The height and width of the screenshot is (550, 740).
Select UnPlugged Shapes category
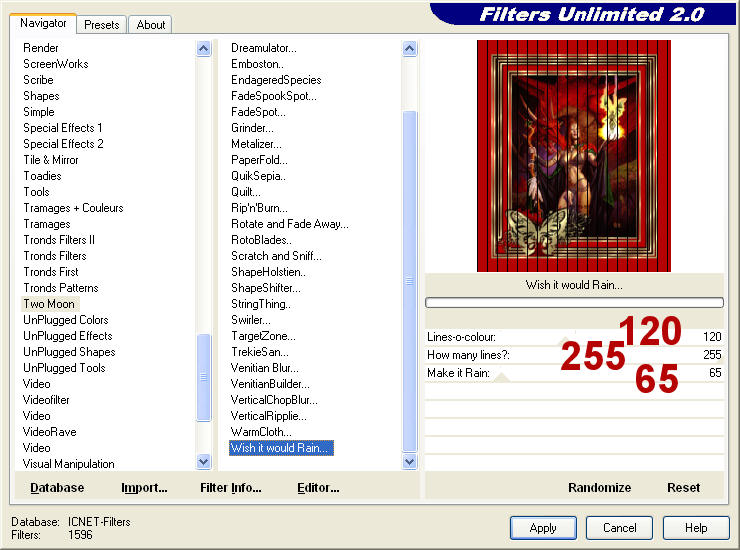(x=69, y=352)
